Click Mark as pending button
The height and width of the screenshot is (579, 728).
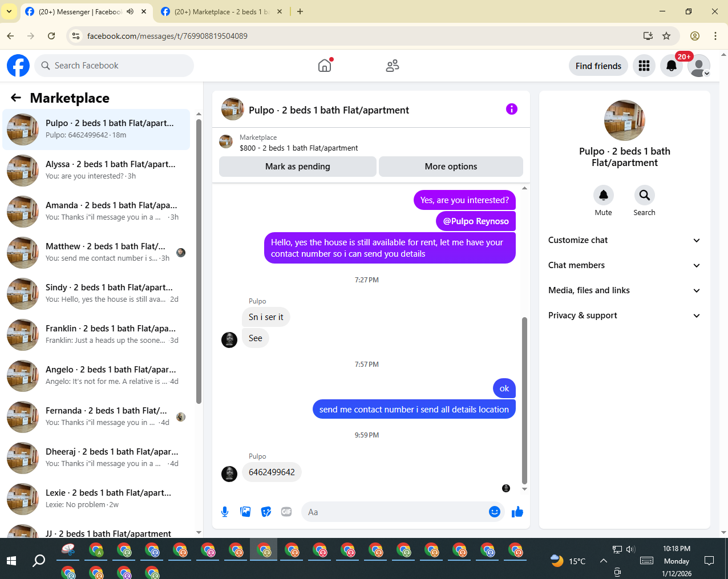(x=297, y=167)
